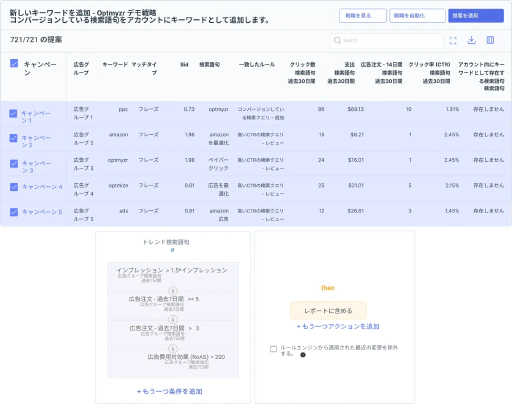Image resolution: width=512 pixels, height=406 pixels.
Task: Click the spend value $16.01
Action: pyautogui.click(x=356, y=160)
